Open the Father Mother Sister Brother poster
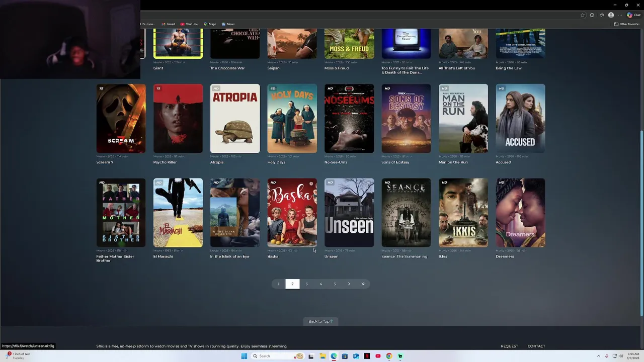The width and height of the screenshot is (644, 362). tap(121, 213)
